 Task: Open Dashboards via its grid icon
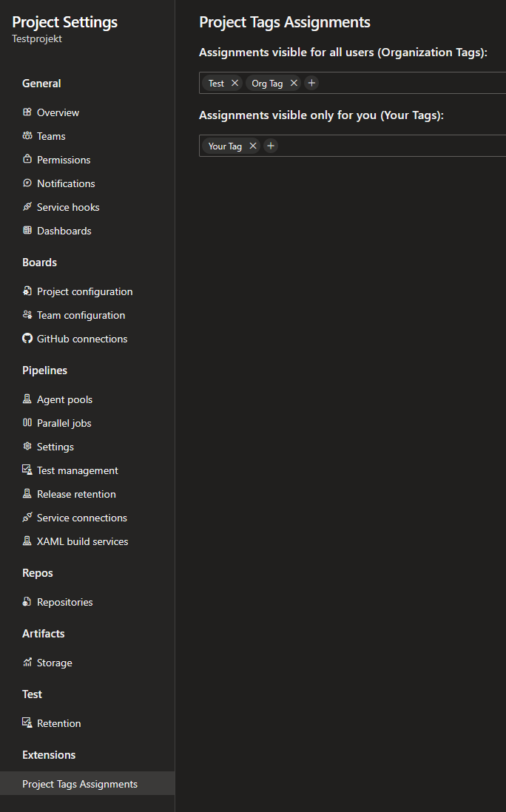click(x=27, y=230)
